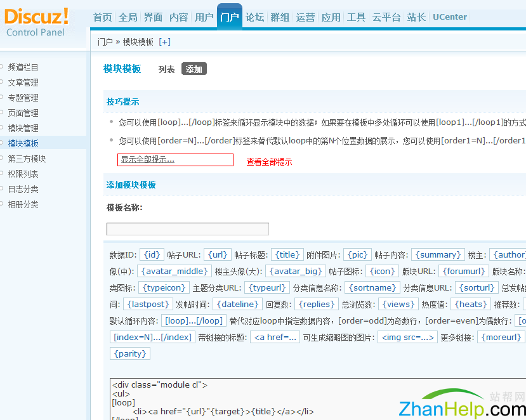Open 文章管理 from the sidebar
526x420 pixels.
point(23,82)
